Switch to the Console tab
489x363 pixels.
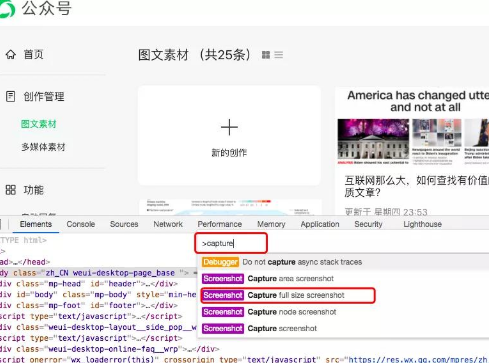pyautogui.click(x=81, y=224)
